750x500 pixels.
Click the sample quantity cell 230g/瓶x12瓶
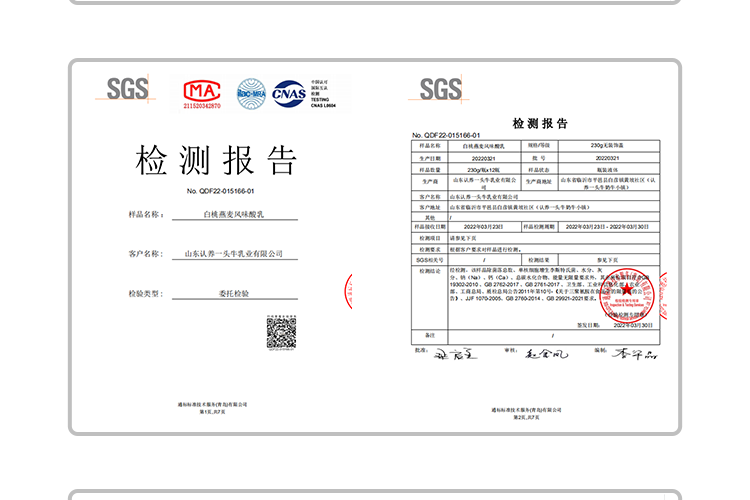point(484,170)
